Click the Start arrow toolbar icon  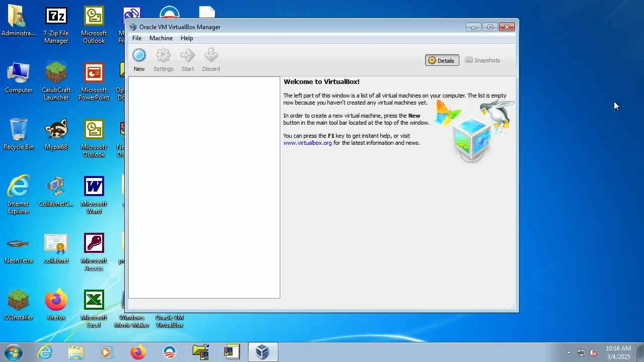[188, 60]
